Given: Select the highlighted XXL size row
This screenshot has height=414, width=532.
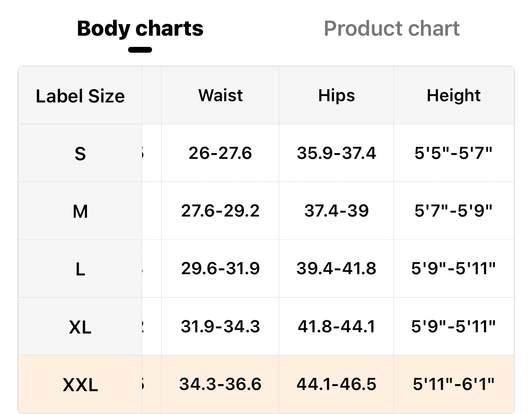Looking at the screenshot, I should coord(80,385).
